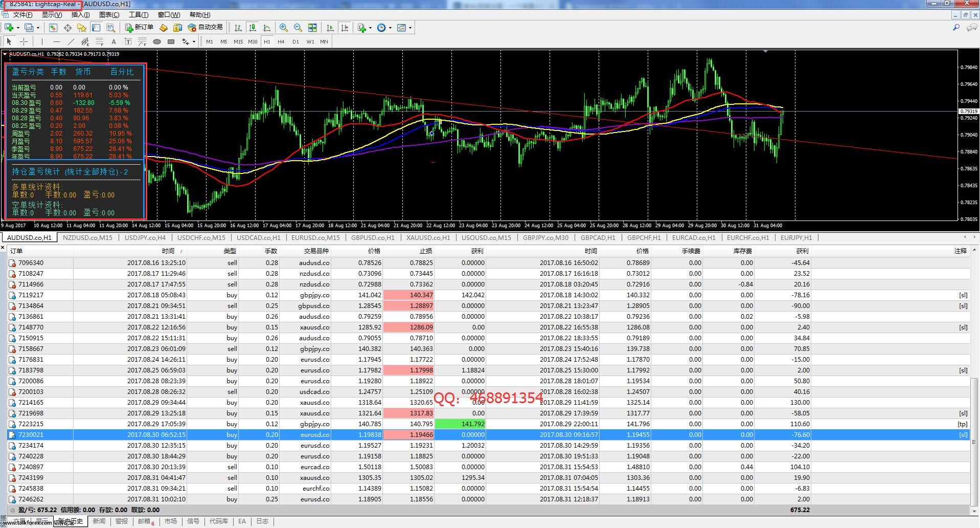Switch to the 新闻 terminal tab
Image resolution: width=980 pixels, height=528 pixels.
tap(99, 521)
